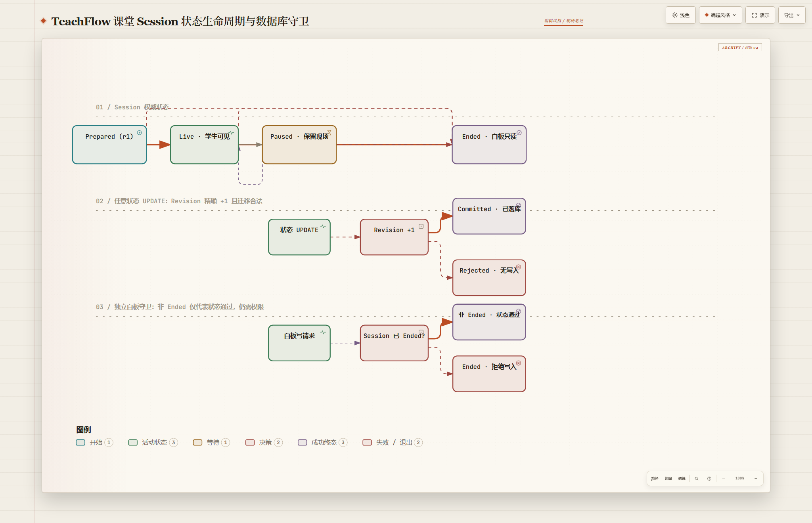Click the 决策 legend entry
Viewport: 812px width, 523px height.
coord(264,443)
